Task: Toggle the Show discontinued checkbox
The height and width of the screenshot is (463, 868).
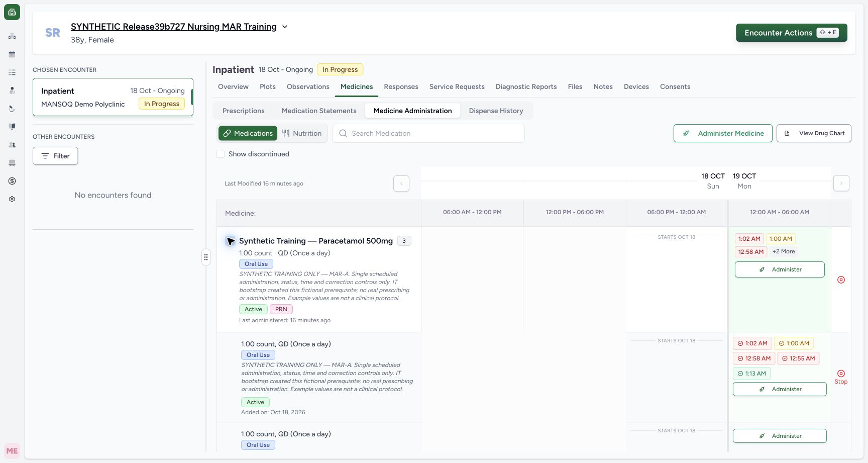Action: point(221,154)
